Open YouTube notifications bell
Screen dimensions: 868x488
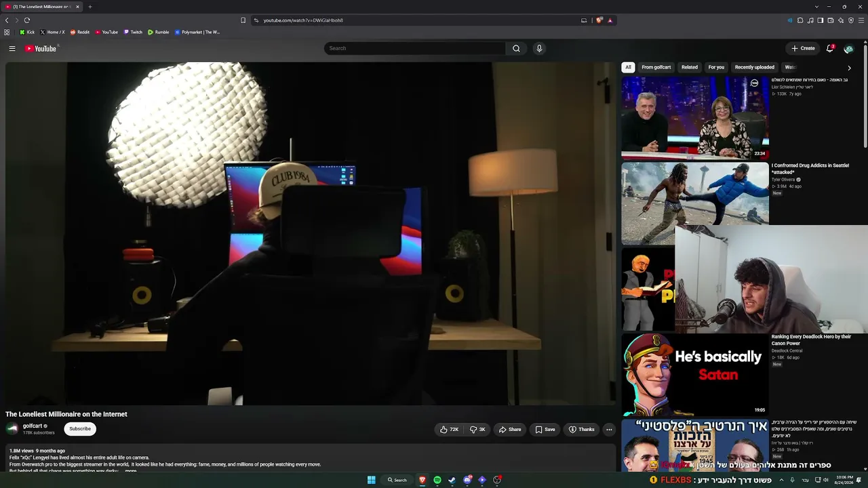coord(829,48)
